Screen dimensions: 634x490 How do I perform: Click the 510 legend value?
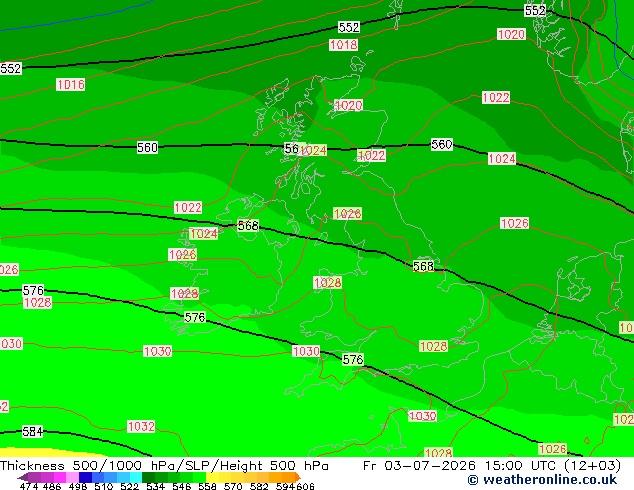click(104, 486)
